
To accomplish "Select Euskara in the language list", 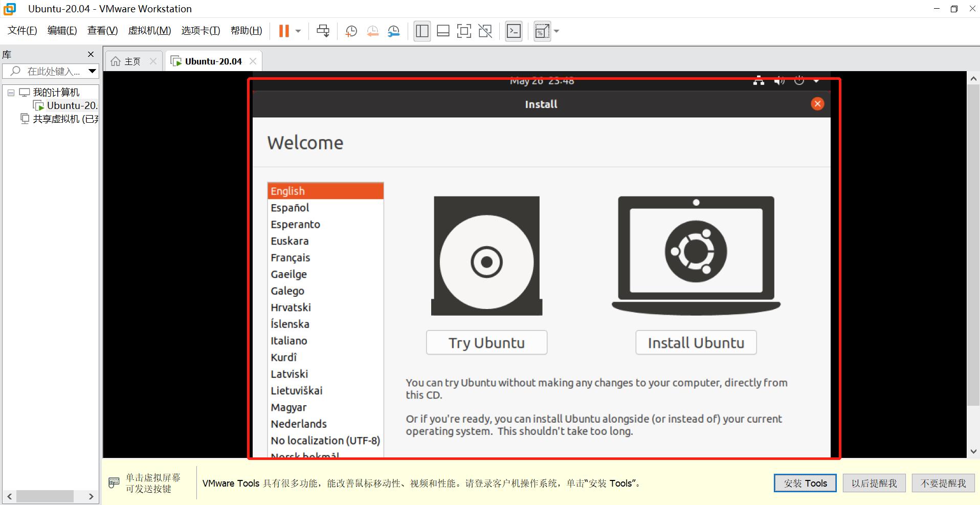I will (x=325, y=241).
